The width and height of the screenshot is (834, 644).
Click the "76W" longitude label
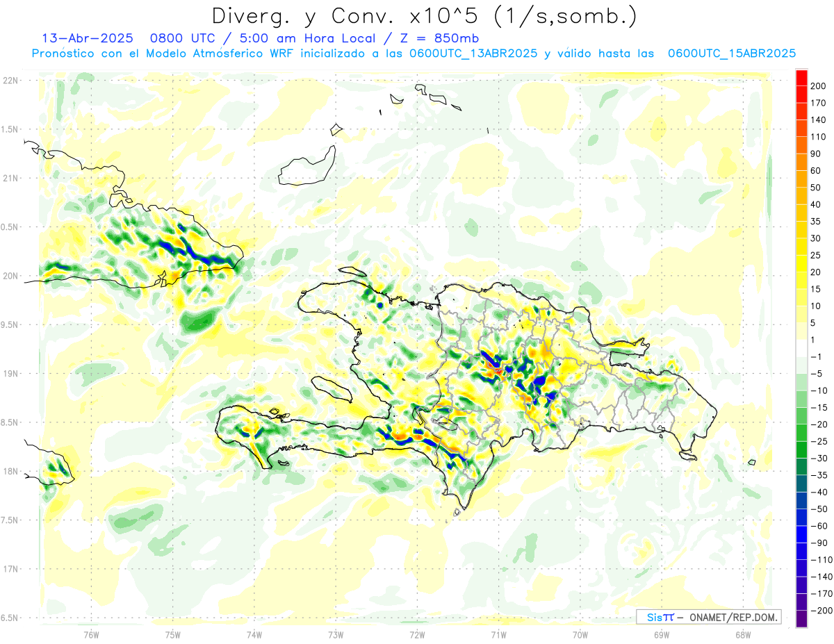pyautogui.click(x=92, y=634)
